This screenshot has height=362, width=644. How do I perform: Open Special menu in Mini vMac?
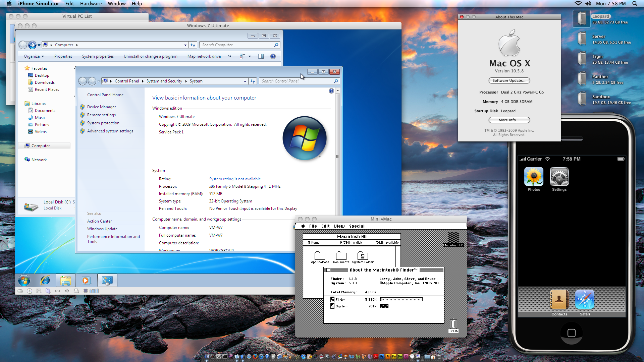(357, 226)
